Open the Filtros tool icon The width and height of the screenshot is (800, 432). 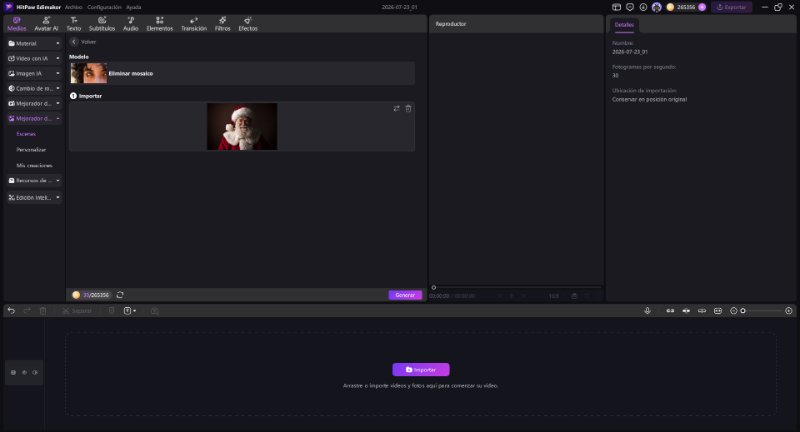(x=222, y=23)
